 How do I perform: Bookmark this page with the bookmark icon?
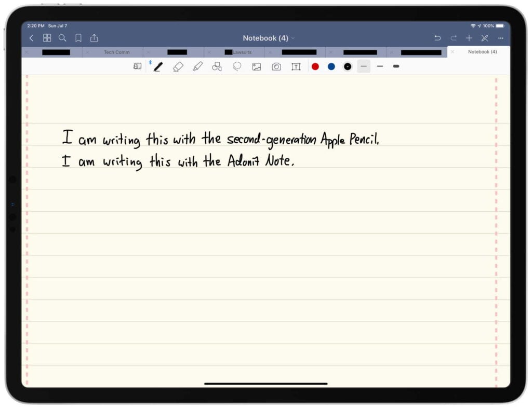(78, 38)
